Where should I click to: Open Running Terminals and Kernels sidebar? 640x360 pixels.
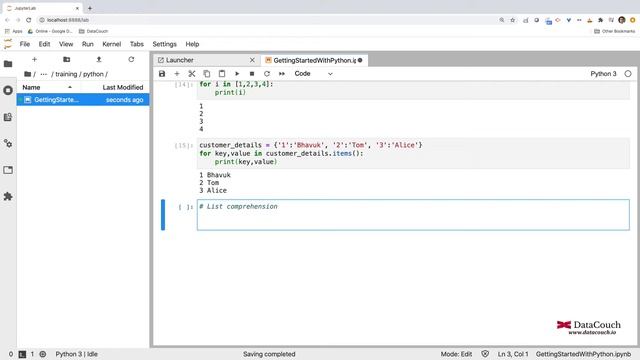coord(8,90)
